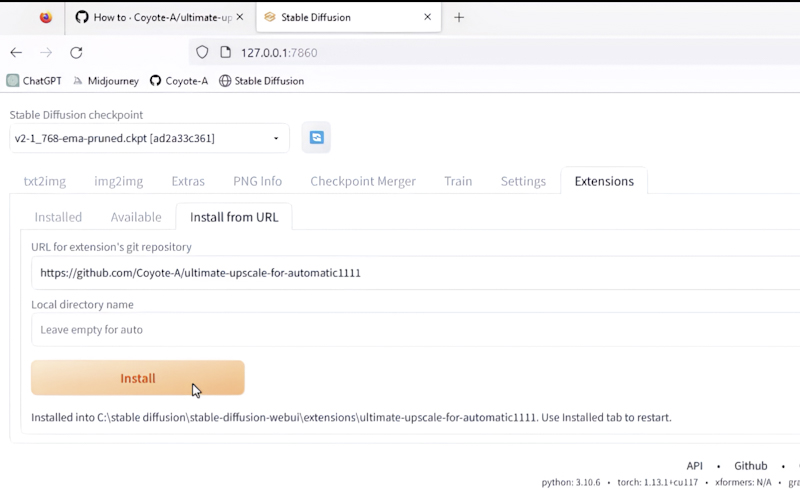Click the orange Install button
Image resolution: width=800 pixels, height=491 pixels.
click(x=138, y=378)
